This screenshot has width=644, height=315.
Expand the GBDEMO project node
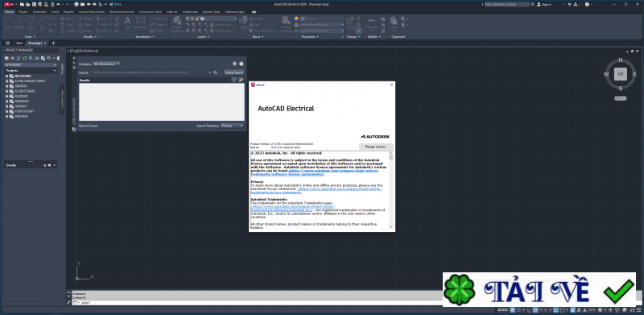pos(7,86)
